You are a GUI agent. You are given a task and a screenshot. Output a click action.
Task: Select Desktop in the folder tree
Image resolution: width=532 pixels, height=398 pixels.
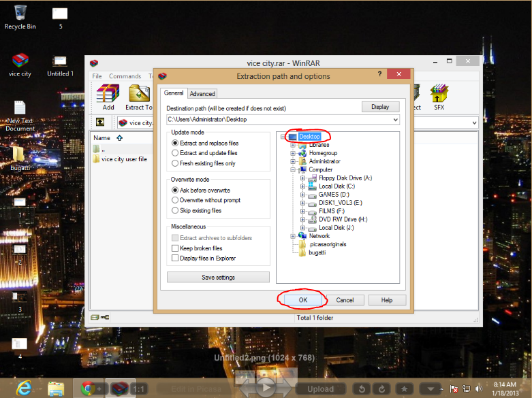pos(309,137)
